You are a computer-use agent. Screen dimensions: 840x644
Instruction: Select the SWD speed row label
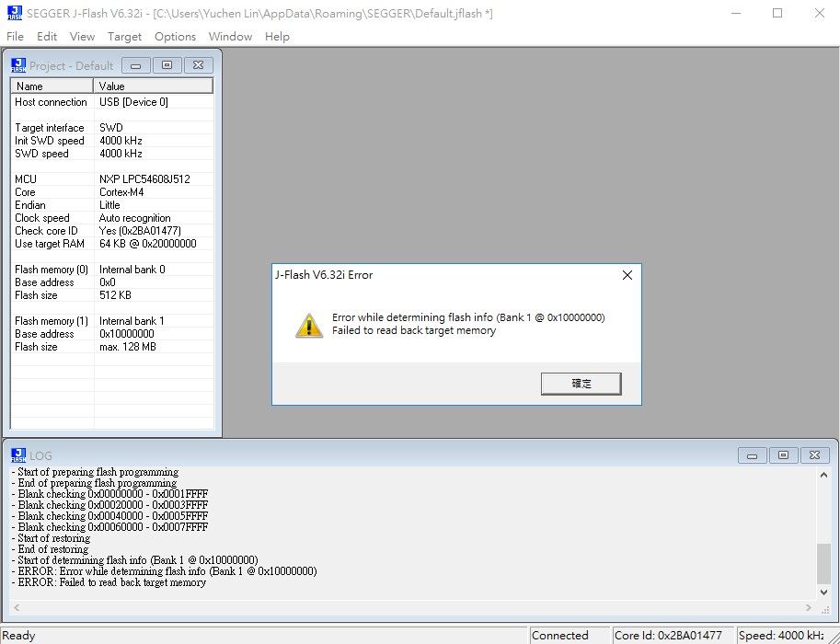click(41, 154)
